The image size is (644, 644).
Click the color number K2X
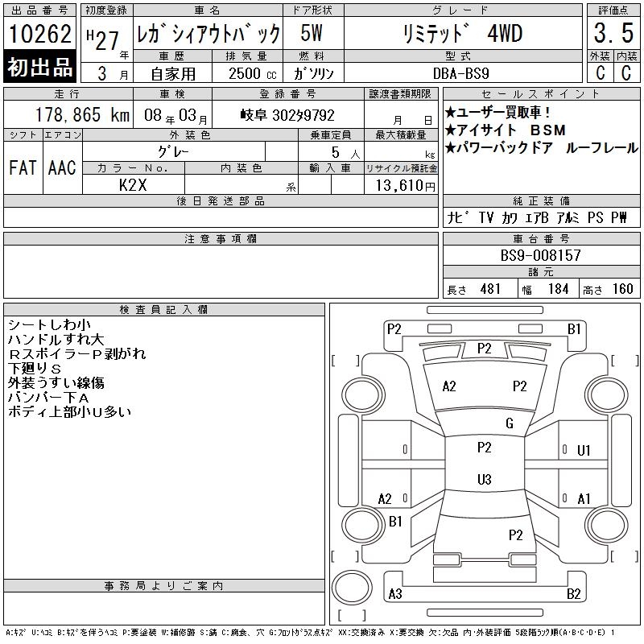tap(133, 185)
